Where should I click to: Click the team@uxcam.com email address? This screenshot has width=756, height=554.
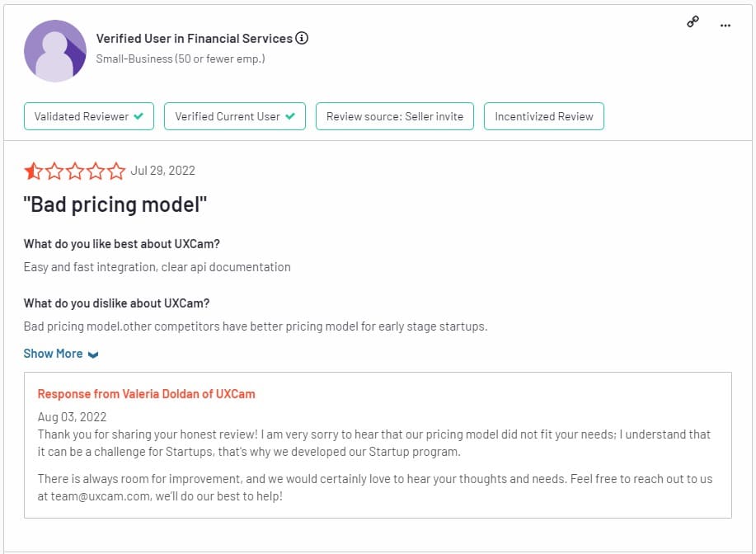point(101,496)
